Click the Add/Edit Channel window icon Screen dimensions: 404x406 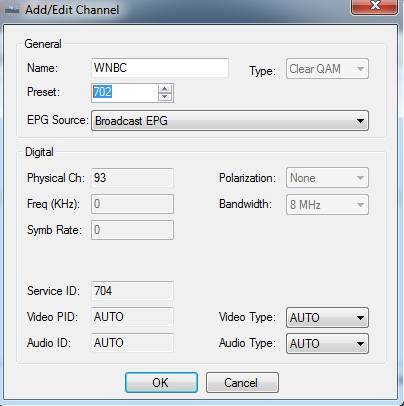[x=12, y=10]
